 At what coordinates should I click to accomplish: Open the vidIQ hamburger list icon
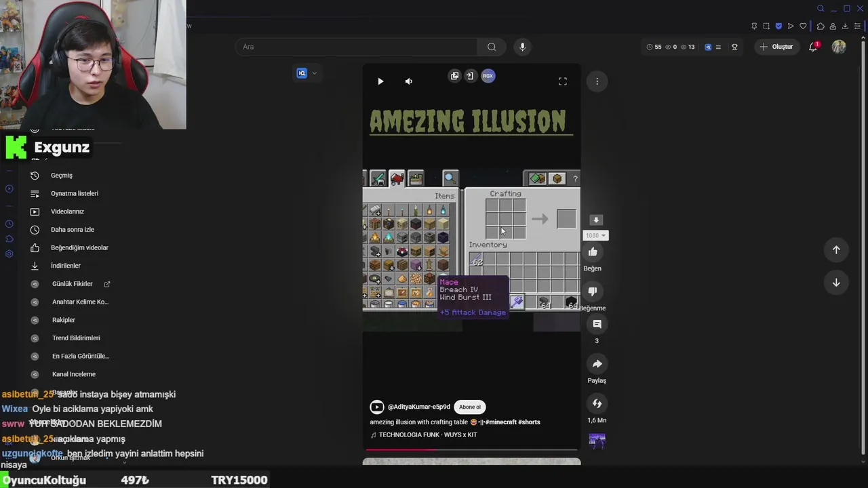pos(718,47)
